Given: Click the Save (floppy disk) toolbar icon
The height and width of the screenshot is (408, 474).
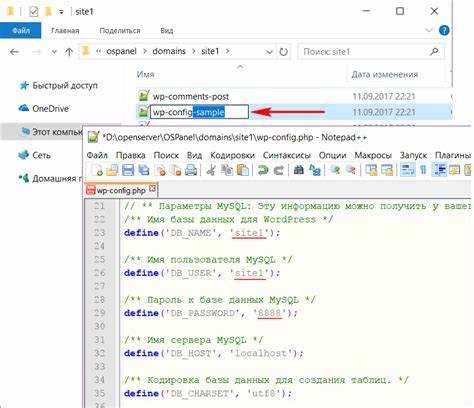Looking at the screenshot, I should pos(128,170).
